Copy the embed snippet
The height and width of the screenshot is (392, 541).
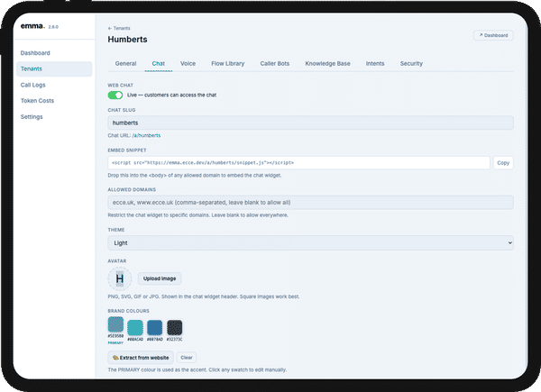click(503, 163)
